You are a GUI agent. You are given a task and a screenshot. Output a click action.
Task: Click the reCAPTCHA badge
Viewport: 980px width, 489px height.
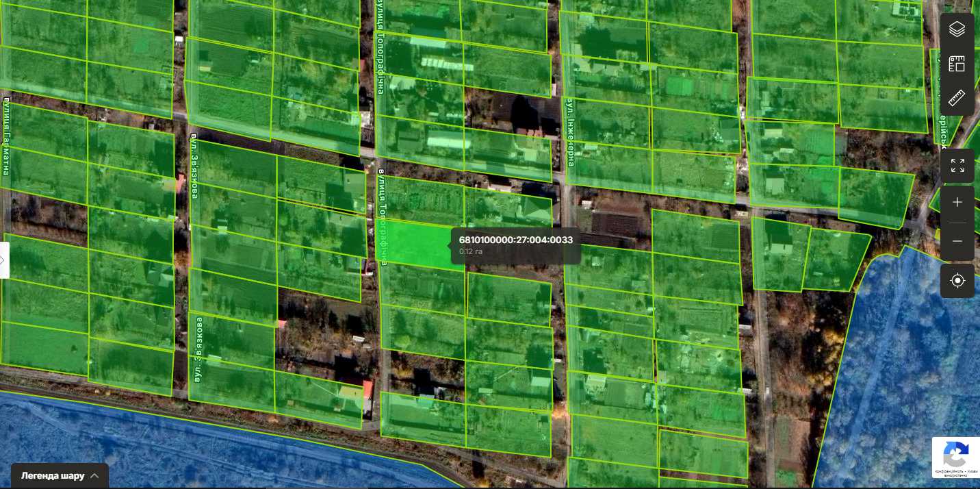click(955, 457)
